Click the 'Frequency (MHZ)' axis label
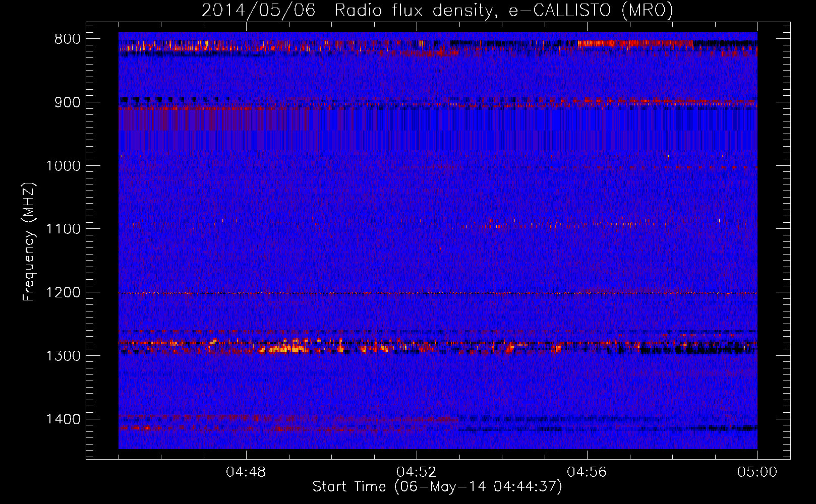The width and height of the screenshot is (816, 504). [29, 242]
